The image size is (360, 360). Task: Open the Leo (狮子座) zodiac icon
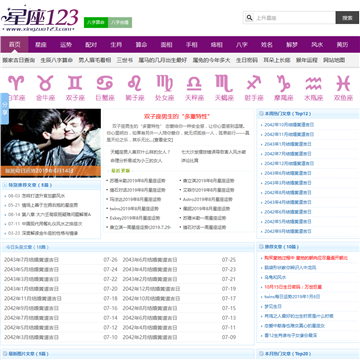135,88
